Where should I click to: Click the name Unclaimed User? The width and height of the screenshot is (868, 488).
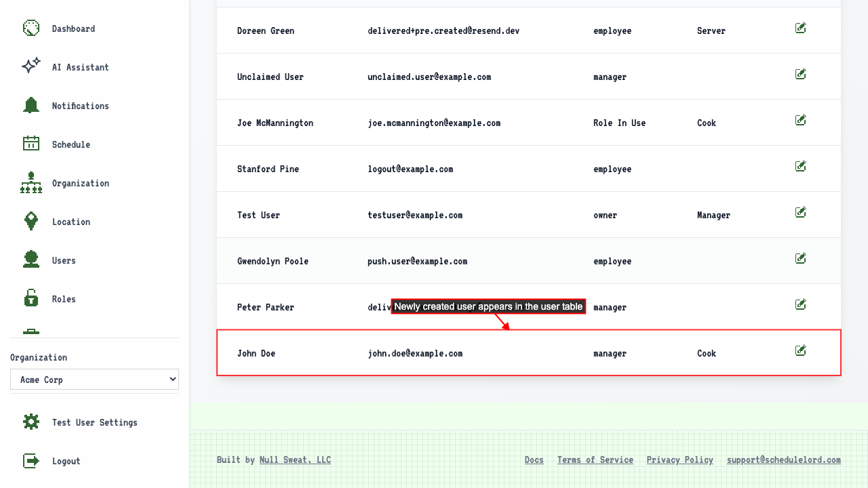coord(271,77)
